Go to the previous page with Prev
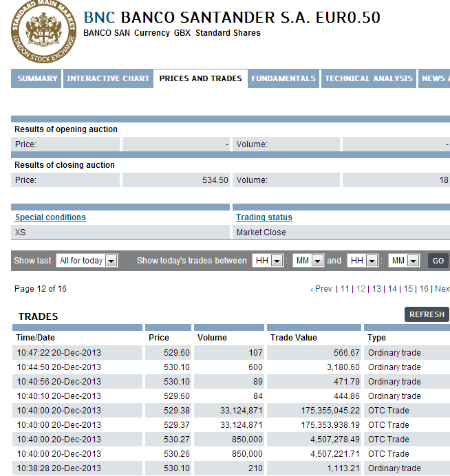The height and width of the screenshot is (476, 450). click(x=321, y=289)
